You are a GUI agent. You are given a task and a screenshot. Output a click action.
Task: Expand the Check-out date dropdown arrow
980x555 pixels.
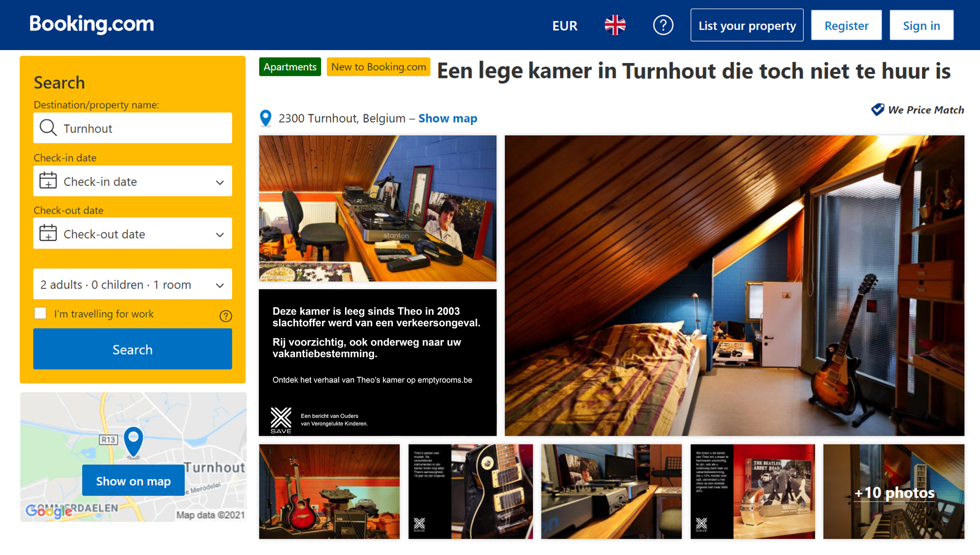click(220, 235)
